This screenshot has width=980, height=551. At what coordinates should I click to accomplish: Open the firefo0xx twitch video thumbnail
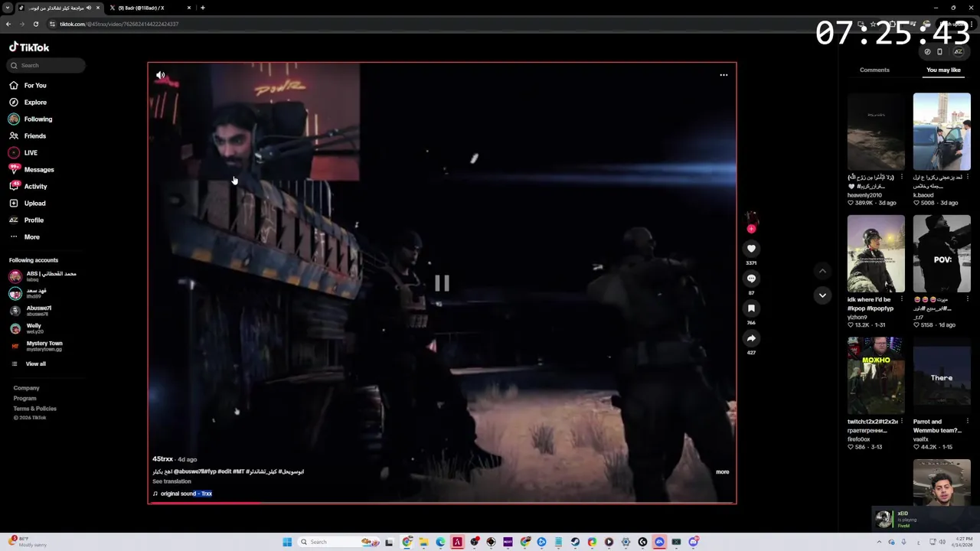point(876,376)
